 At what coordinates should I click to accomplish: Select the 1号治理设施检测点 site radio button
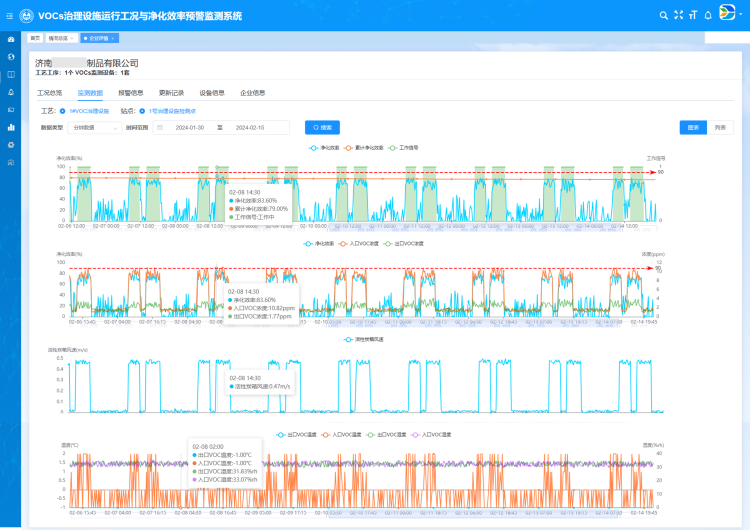(x=142, y=111)
